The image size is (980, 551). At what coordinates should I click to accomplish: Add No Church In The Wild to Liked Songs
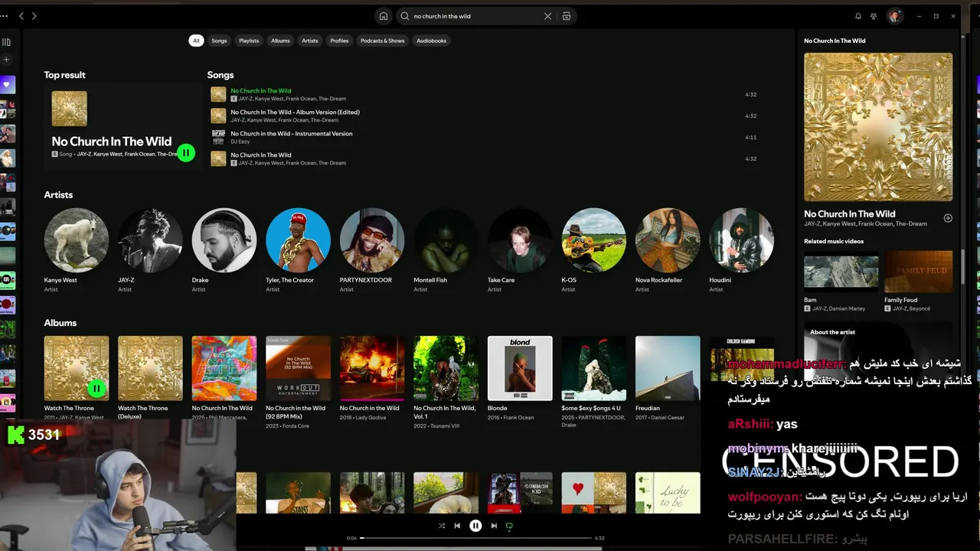coord(948,218)
